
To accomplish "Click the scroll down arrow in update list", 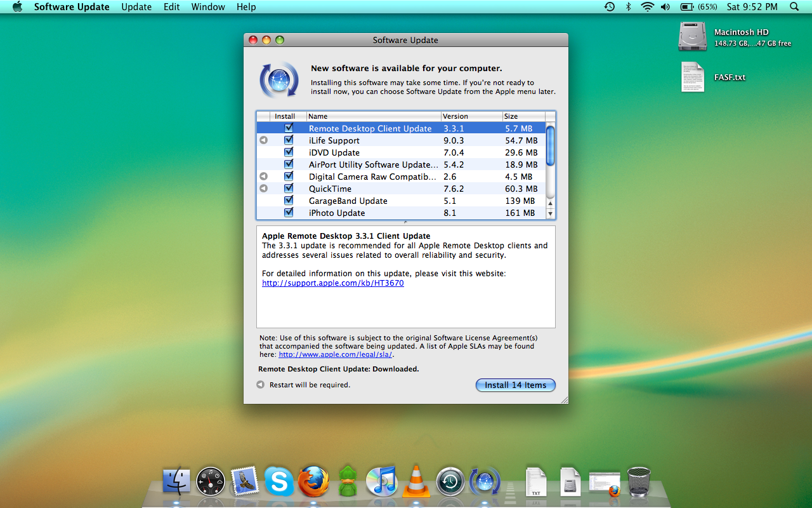I will point(551,214).
